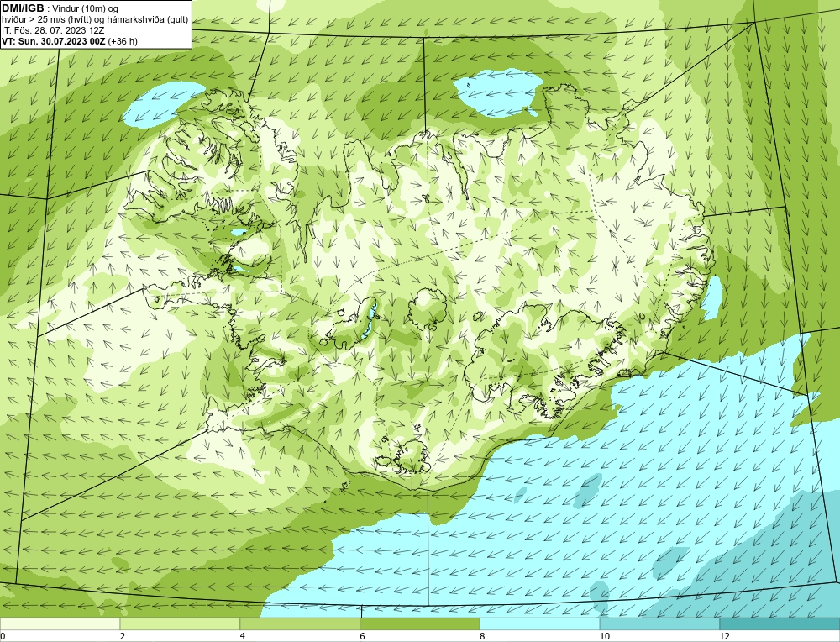Viewport: 840px width, 642px height.
Task: Click the '(+36 h)' forecast offset text
Action: (123, 40)
